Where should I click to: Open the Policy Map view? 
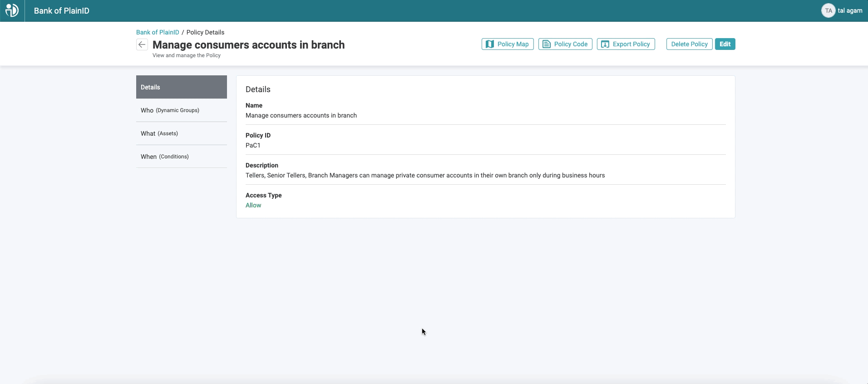point(508,44)
